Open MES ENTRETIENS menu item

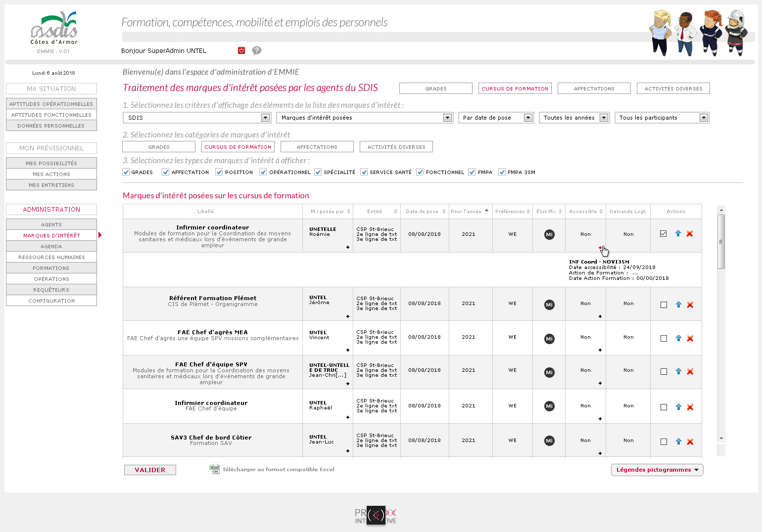coord(51,185)
